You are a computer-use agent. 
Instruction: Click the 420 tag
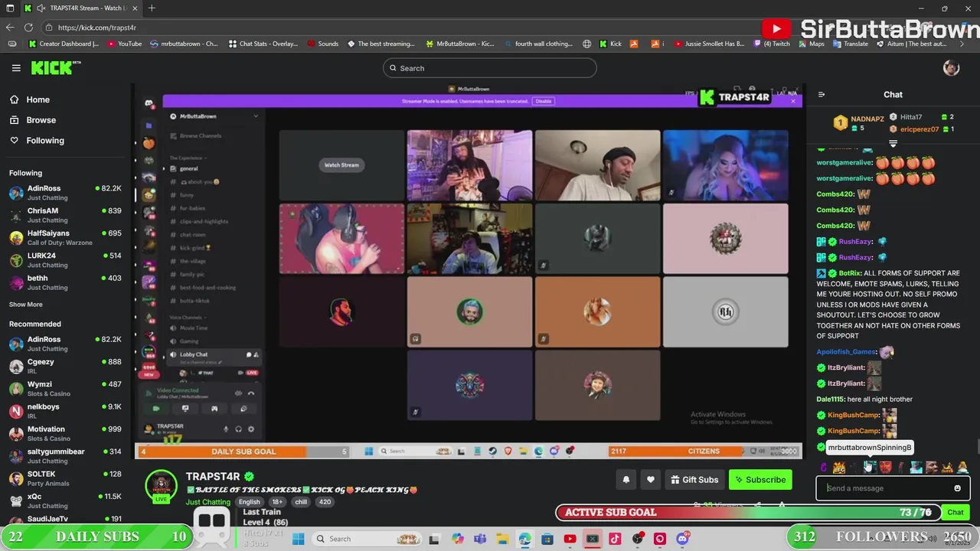coord(325,502)
